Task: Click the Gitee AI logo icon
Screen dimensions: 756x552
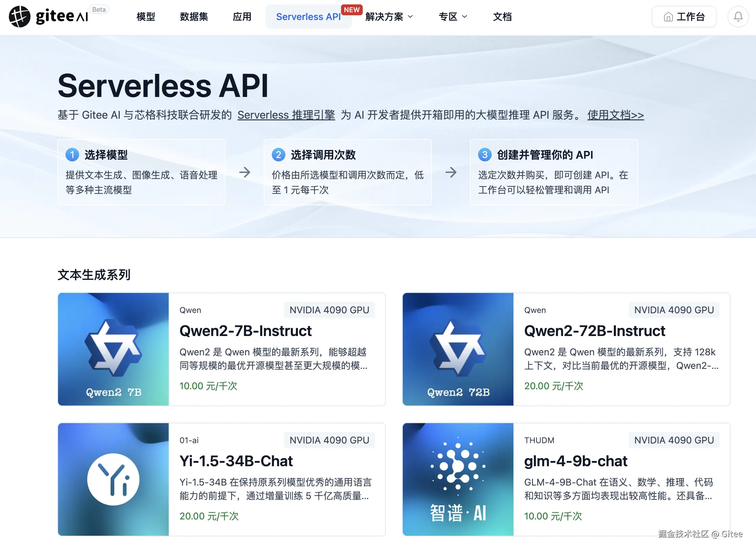Action: 19,16
